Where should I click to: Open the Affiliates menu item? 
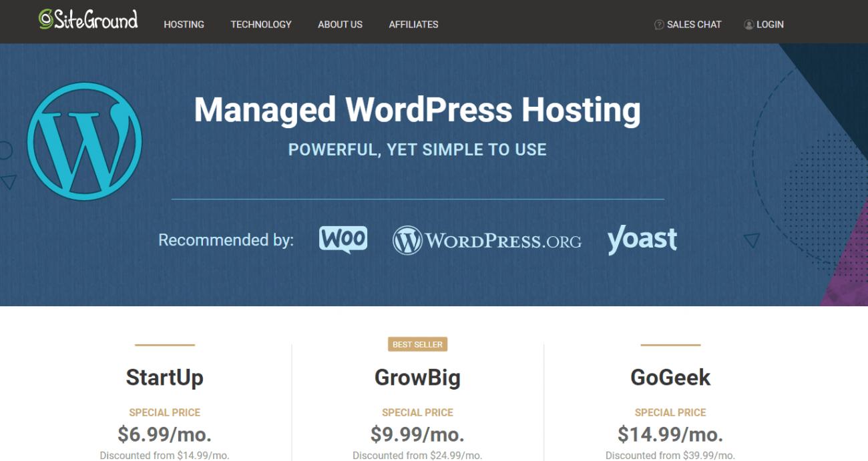point(413,25)
